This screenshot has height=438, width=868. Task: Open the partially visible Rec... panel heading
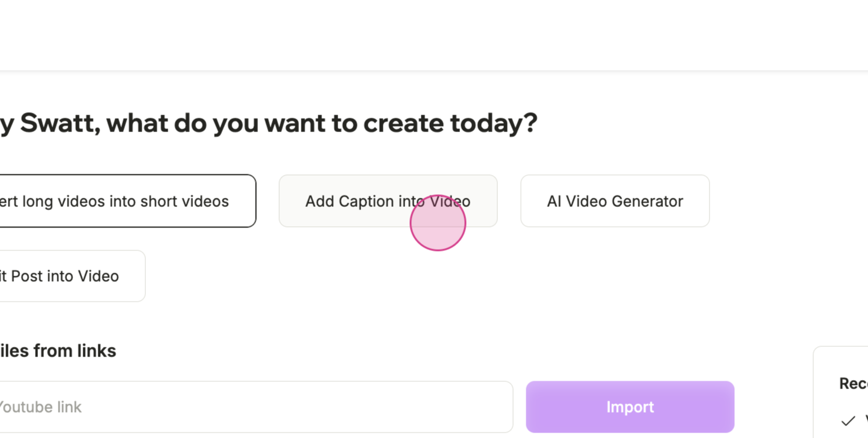[x=854, y=383]
